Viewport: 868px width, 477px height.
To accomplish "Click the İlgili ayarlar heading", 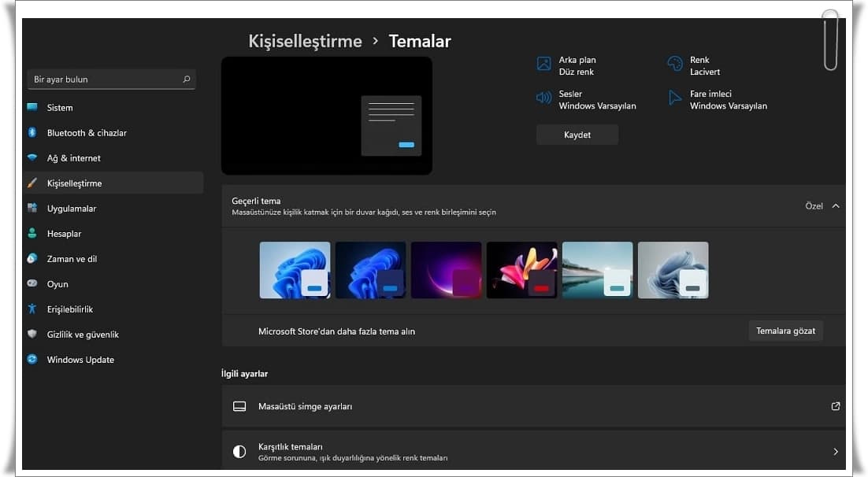I will click(245, 374).
